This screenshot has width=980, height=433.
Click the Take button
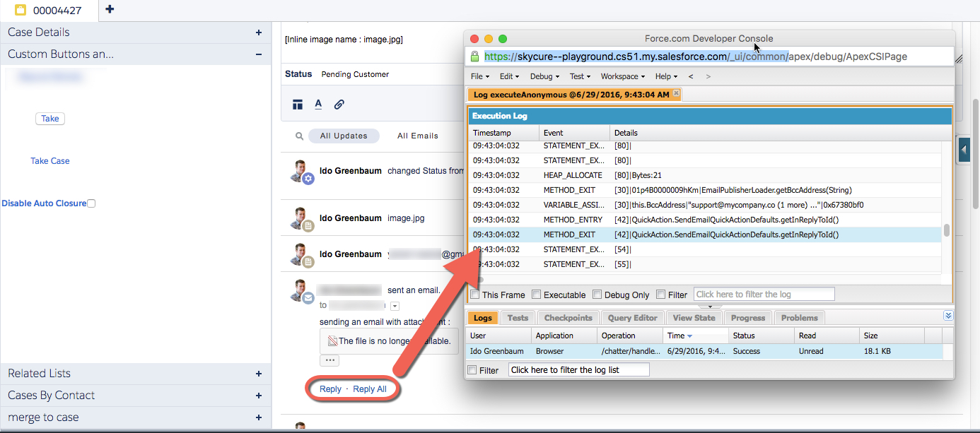(50, 119)
